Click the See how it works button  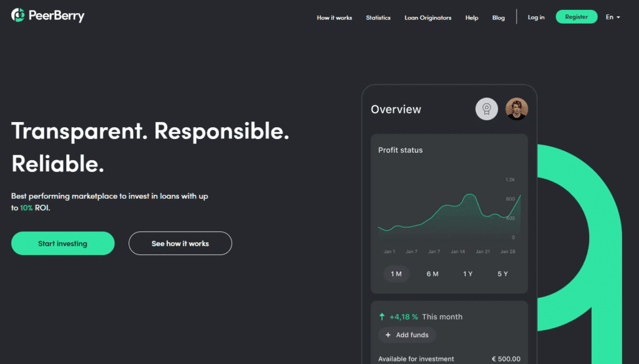tap(180, 243)
